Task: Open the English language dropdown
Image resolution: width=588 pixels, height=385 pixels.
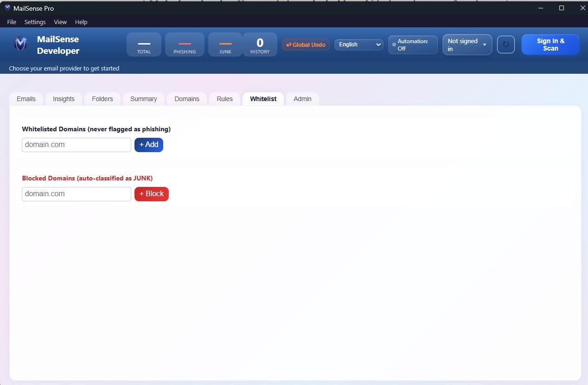Action: 359,45
